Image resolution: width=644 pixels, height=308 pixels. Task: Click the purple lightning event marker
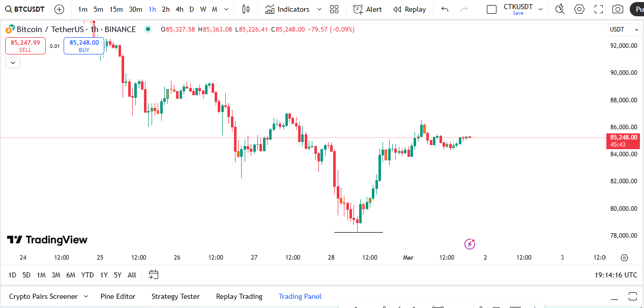pyautogui.click(x=470, y=244)
